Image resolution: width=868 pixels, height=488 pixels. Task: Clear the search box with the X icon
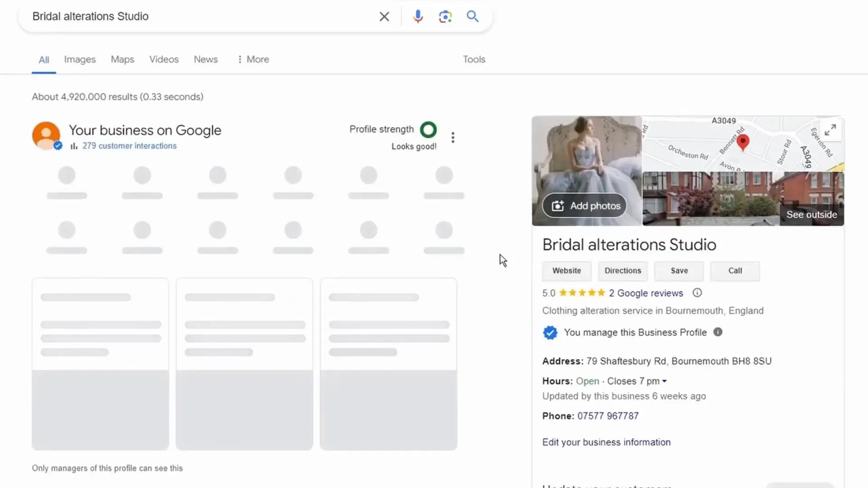click(384, 17)
